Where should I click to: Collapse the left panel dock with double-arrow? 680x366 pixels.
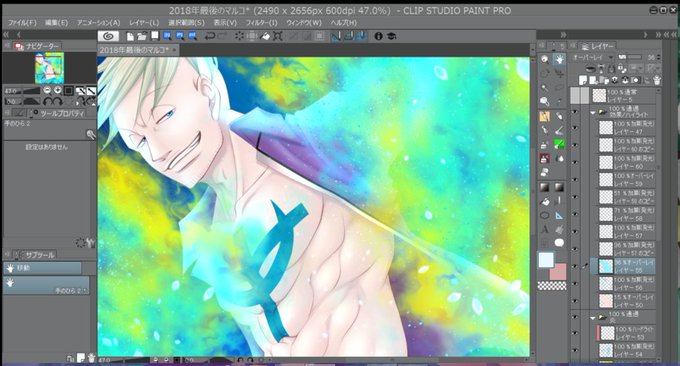tap(6, 34)
